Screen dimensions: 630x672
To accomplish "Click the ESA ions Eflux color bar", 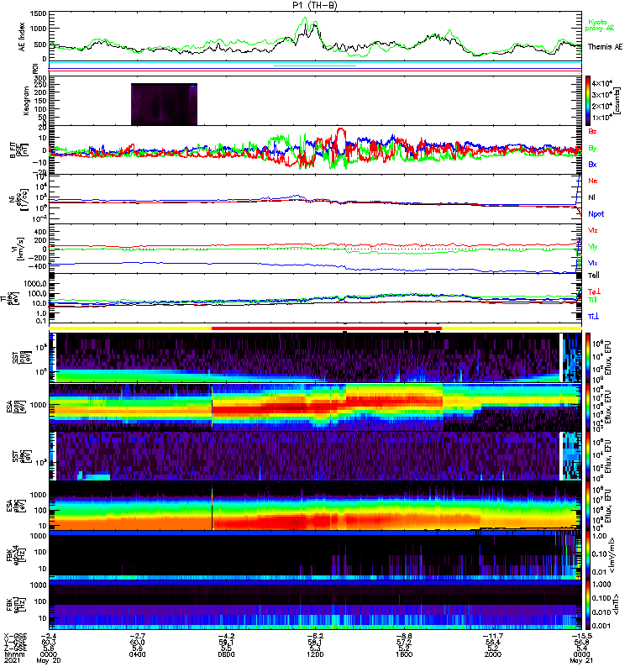I will click(588, 407).
